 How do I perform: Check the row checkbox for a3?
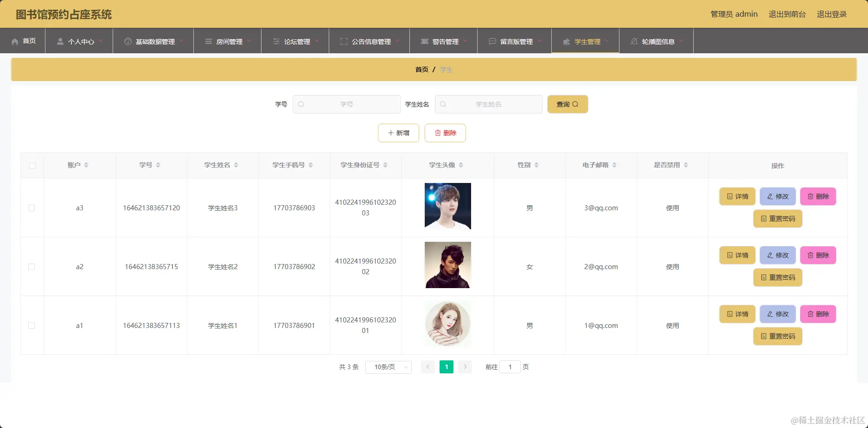tap(32, 208)
